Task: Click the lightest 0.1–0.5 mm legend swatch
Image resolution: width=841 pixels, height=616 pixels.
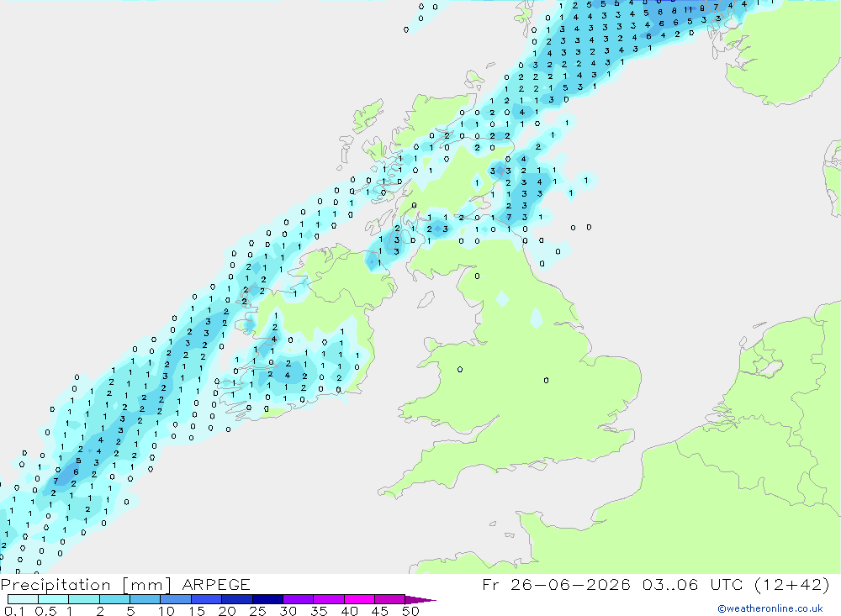Action: (23, 599)
